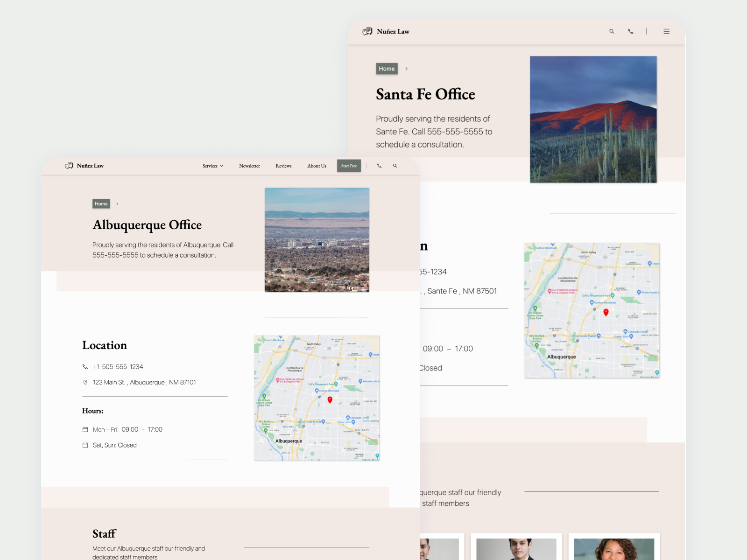Click the phone icon beside +1-505-555-1234

pos(85,367)
